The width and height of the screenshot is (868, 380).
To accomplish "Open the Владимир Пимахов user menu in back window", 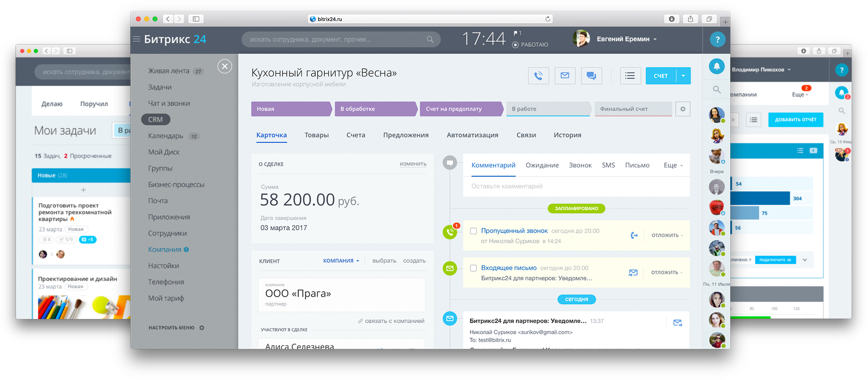I will pyautogui.click(x=761, y=70).
